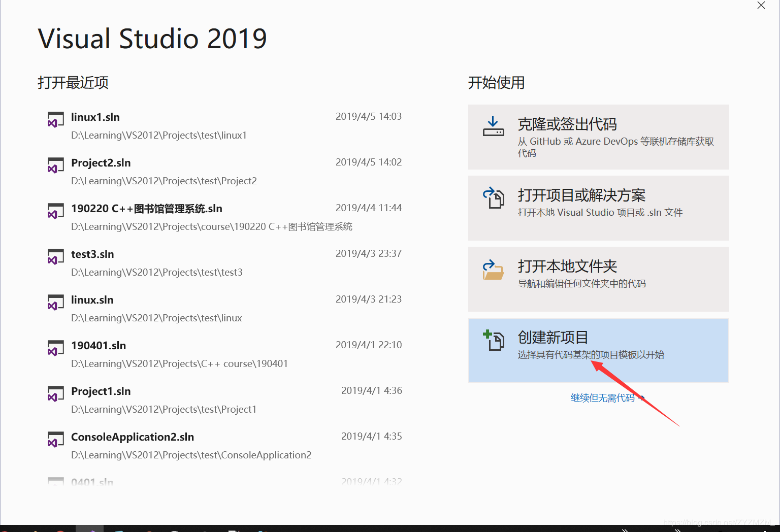Click the date 2019/4/3 23:37
This screenshot has width=780, height=532.
(x=369, y=254)
